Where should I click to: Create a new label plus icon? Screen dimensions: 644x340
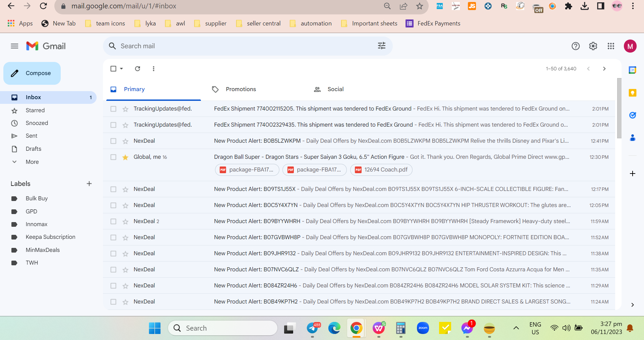[89, 184]
